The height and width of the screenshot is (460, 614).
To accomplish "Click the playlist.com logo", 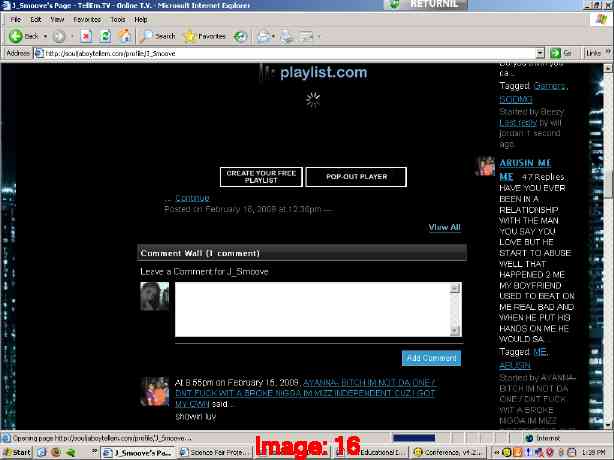I will (313, 72).
